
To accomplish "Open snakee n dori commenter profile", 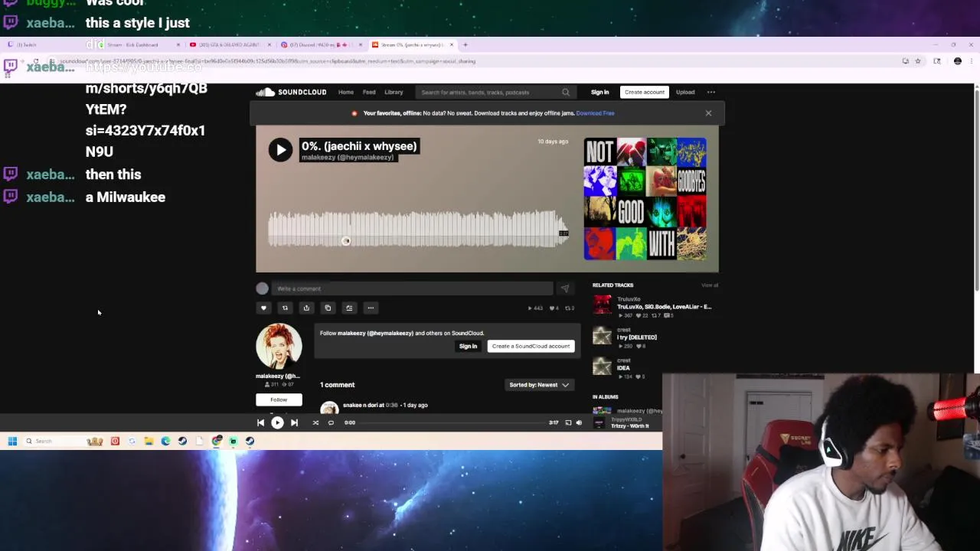I will tap(363, 405).
